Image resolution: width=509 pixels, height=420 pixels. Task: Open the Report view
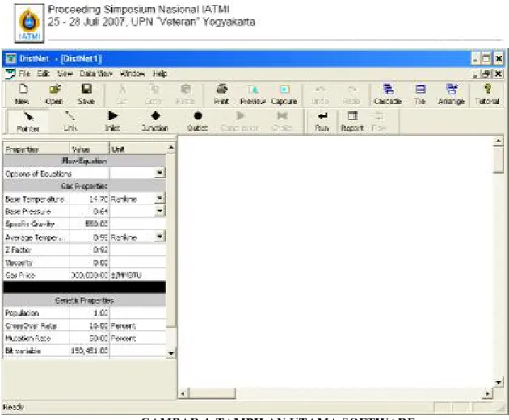tap(352, 122)
